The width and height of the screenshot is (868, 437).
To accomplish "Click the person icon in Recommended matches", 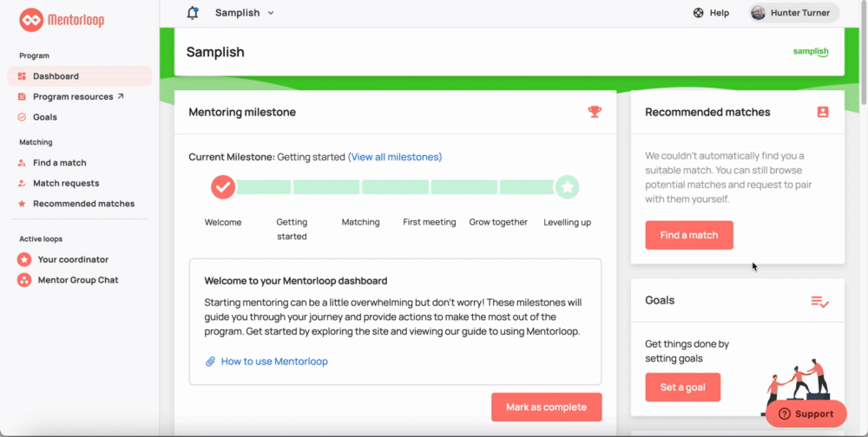I will pos(823,112).
